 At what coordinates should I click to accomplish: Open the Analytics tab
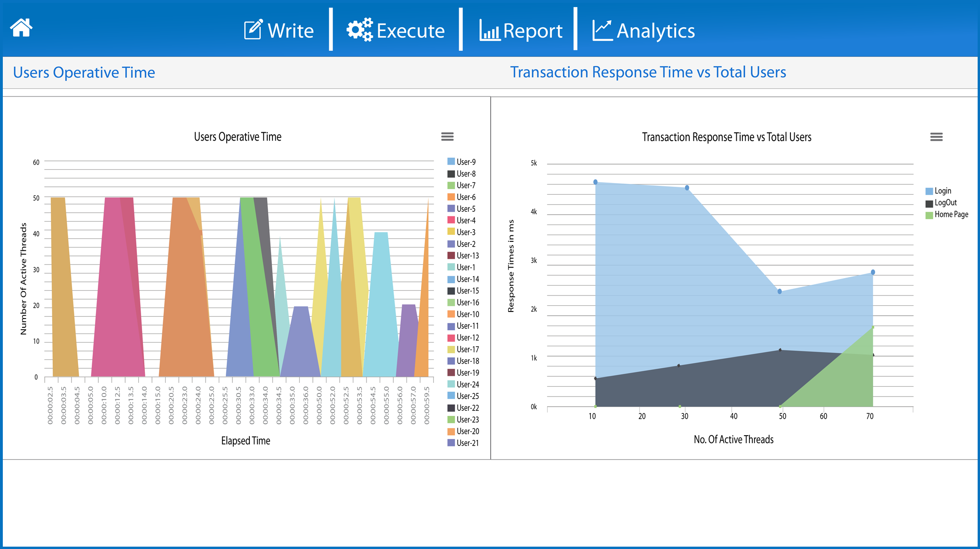coord(643,30)
